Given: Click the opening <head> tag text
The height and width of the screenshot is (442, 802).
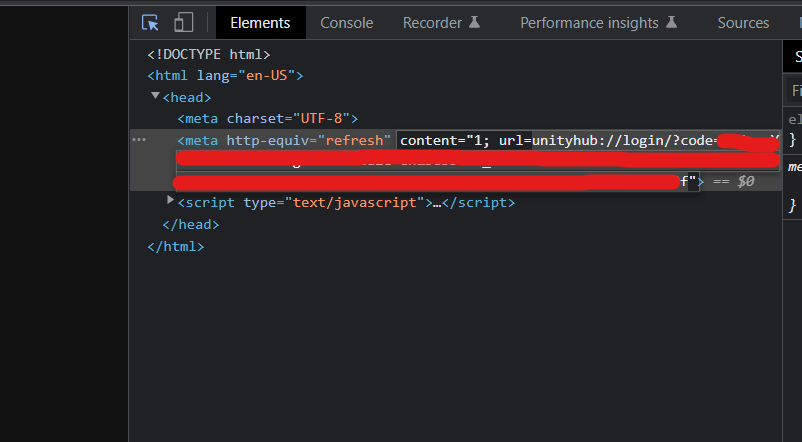Looking at the screenshot, I should [187, 97].
